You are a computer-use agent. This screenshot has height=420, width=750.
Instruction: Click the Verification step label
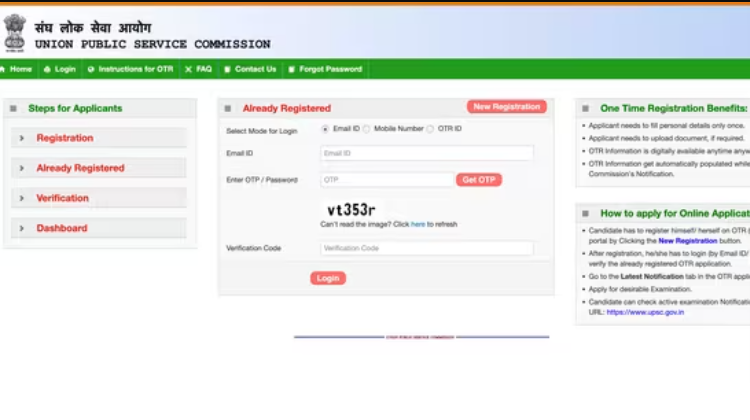pyautogui.click(x=63, y=198)
